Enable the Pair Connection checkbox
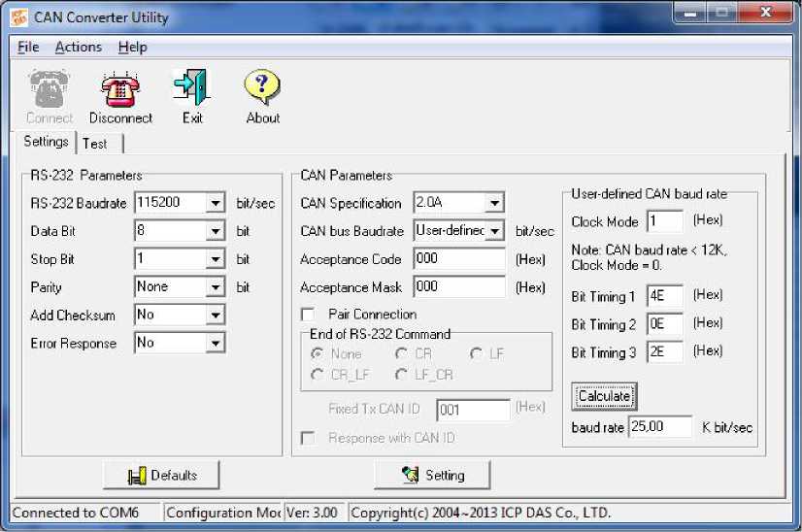Screen dimensions: 802x532 tap(308, 316)
